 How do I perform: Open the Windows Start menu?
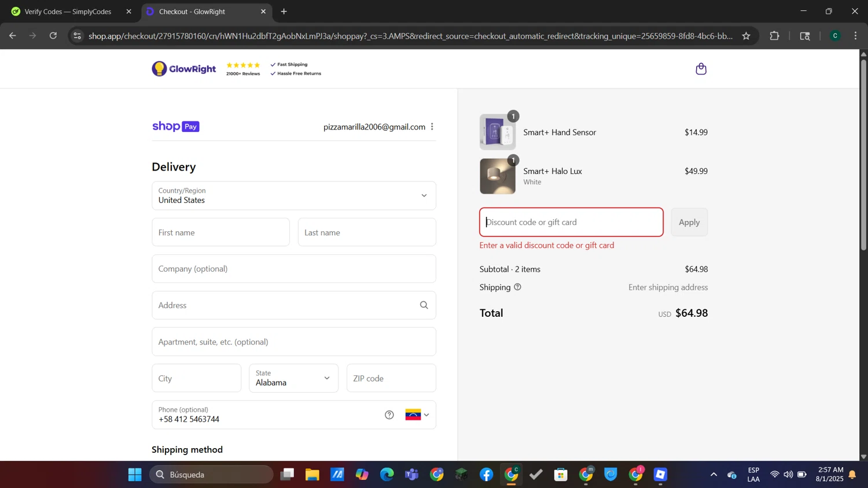click(x=135, y=475)
